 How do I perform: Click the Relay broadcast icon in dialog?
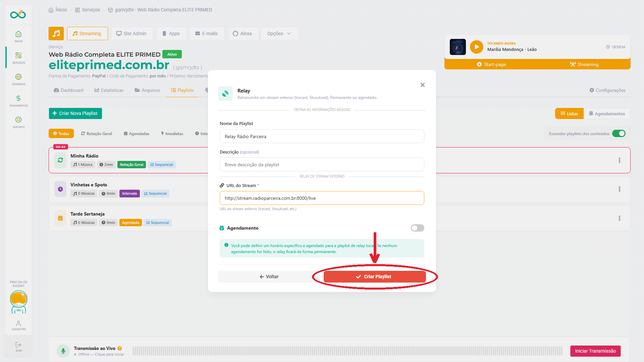(x=225, y=94)
